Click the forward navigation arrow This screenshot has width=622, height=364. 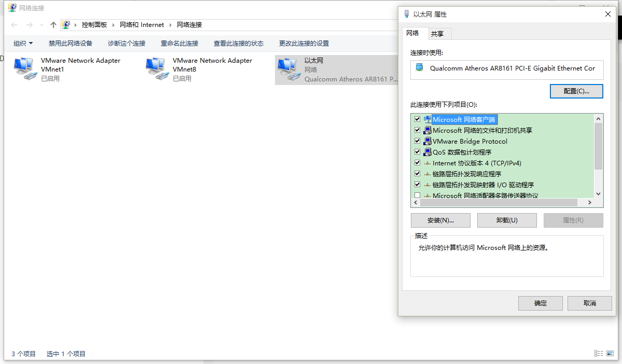point(30,25)
